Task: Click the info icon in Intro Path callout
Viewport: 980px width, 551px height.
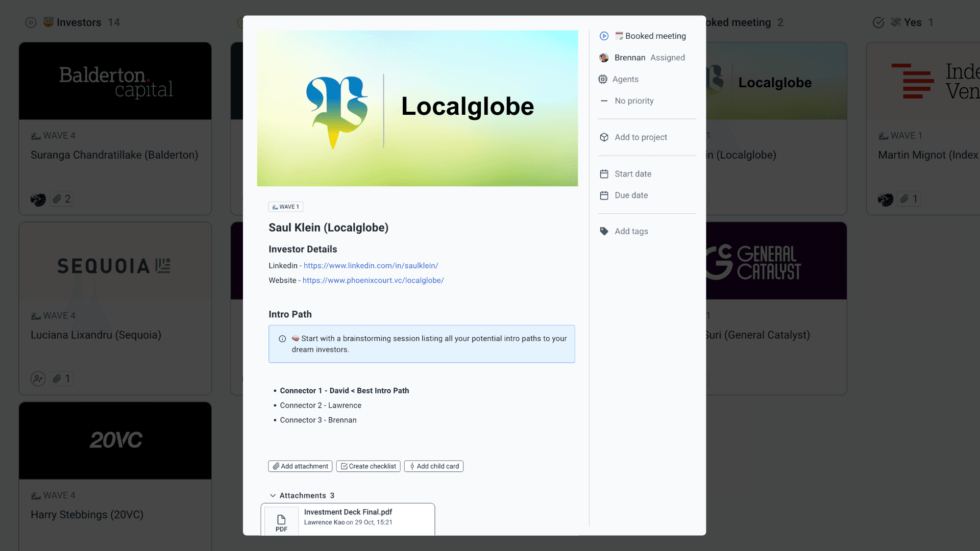Action: click(282, 339)
